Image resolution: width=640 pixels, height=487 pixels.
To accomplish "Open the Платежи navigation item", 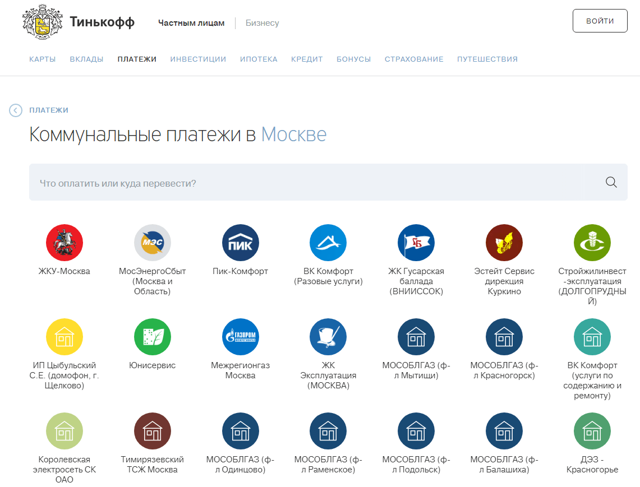I will click(x=137, y=59).
